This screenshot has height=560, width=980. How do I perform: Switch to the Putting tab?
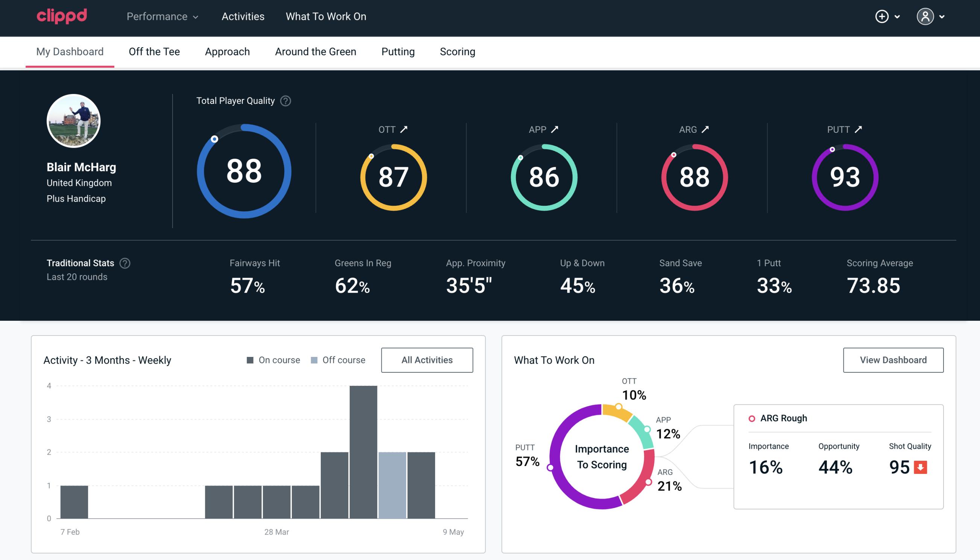coord(398,51)
